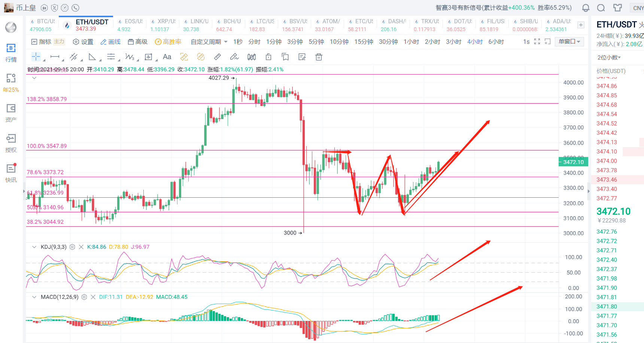This screenshot has height=343, width=644.
Task: Switch to the EOS/USDT tab
Action: tap(130, 25)
